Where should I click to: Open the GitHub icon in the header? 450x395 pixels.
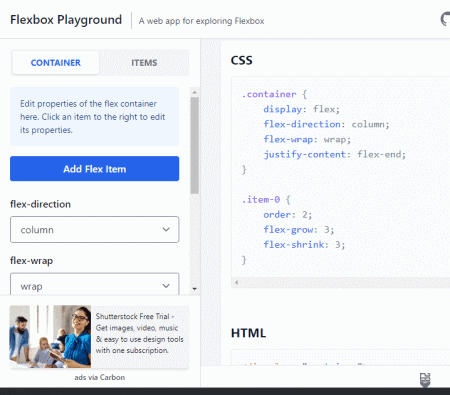(x=446, y=19)
